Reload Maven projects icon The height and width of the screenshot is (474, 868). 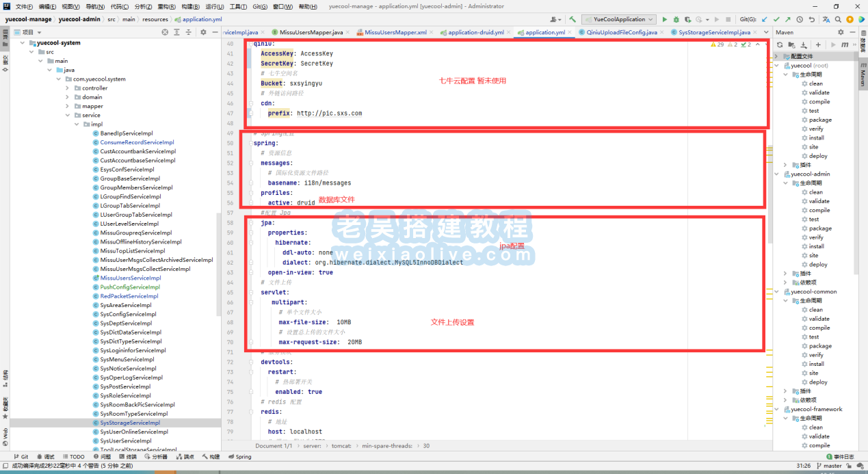(780, 44)
